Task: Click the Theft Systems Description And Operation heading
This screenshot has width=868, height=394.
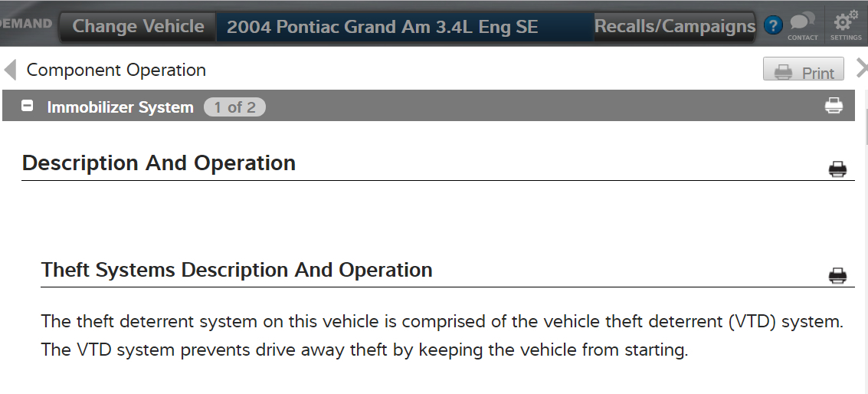Action: [237, 270]
